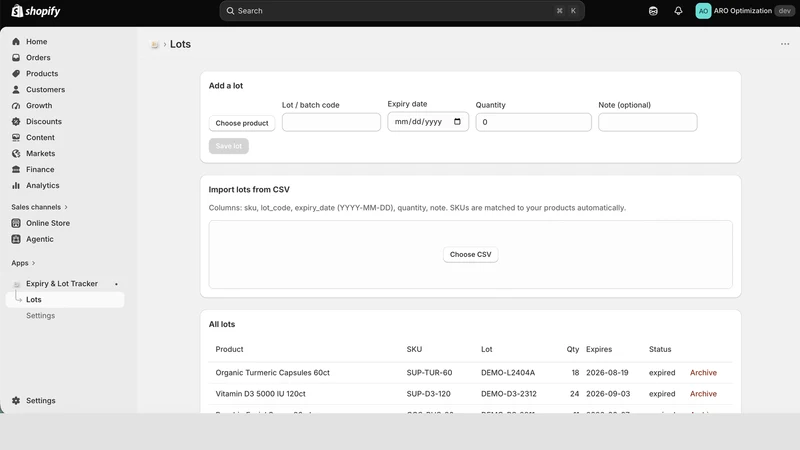Expand the Apps section
Screen dimensions: 800x450
click(x=23, y=263)
